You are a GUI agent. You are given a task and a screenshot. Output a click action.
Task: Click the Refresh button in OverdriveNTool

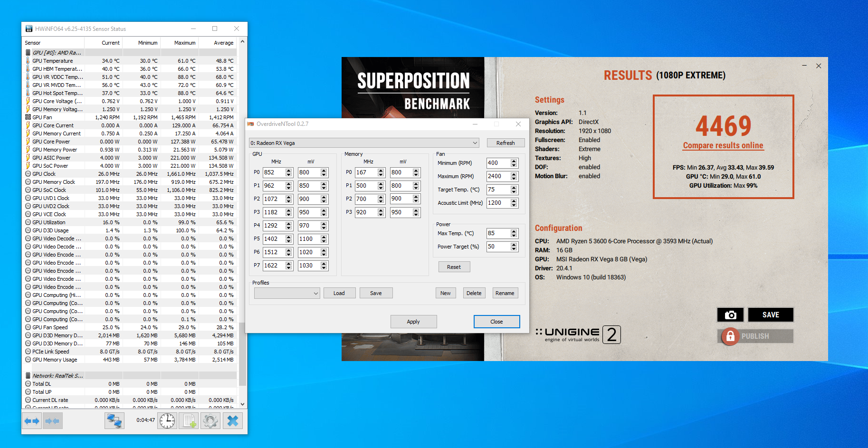506,143
